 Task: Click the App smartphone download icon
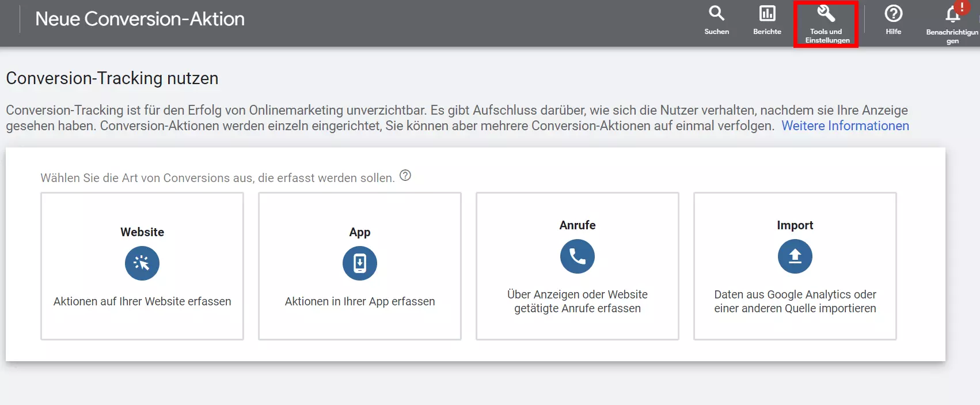(x=360, y=263)
